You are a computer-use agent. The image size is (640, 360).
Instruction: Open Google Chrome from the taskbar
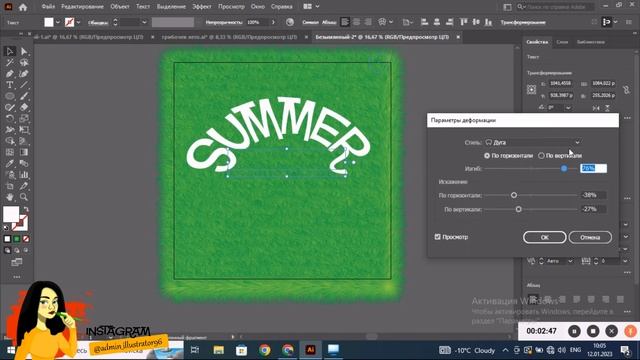pos(264,350)
